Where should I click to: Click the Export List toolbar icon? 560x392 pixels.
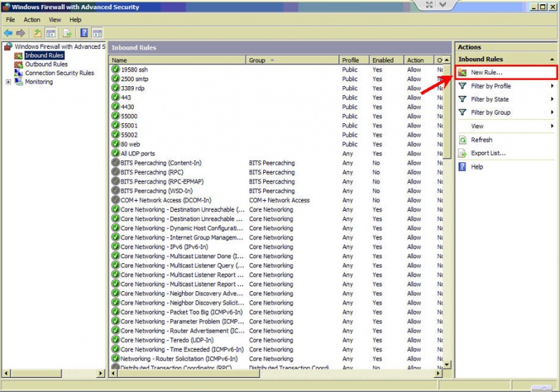coord(67,34)
